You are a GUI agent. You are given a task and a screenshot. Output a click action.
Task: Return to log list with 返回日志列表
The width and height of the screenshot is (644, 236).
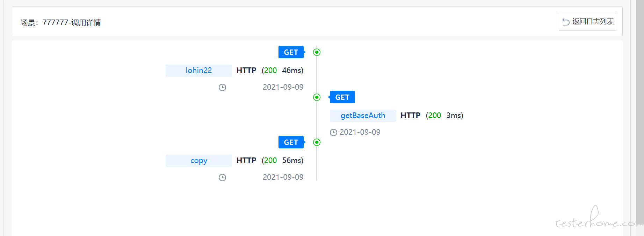click(588, 22)
